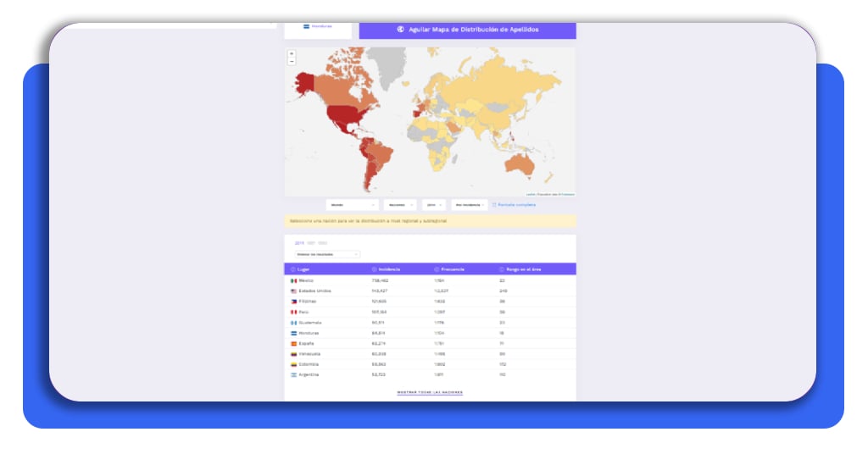
Task: Click the info icon beside Frecuencia header
Action: tap(437, 269)
